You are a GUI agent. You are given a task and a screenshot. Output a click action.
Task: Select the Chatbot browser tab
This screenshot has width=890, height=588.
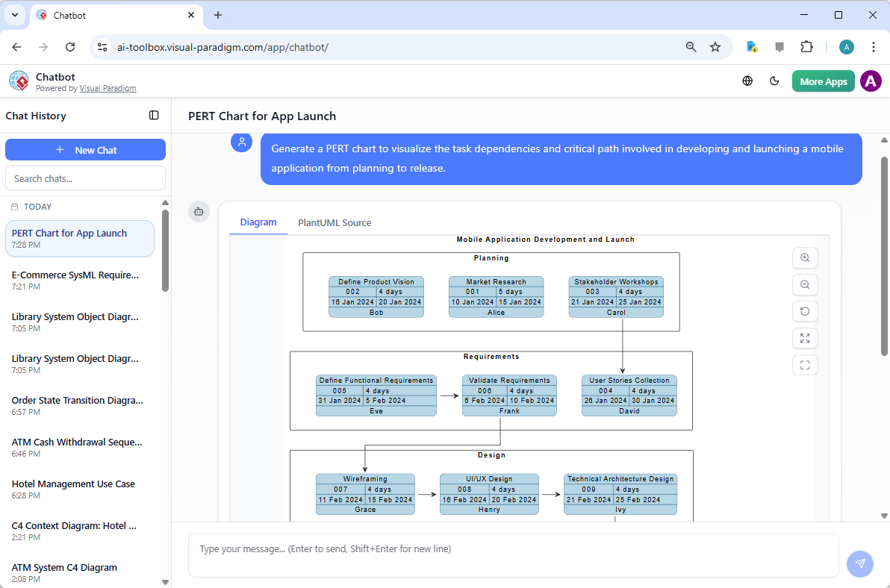click(112, 15)
